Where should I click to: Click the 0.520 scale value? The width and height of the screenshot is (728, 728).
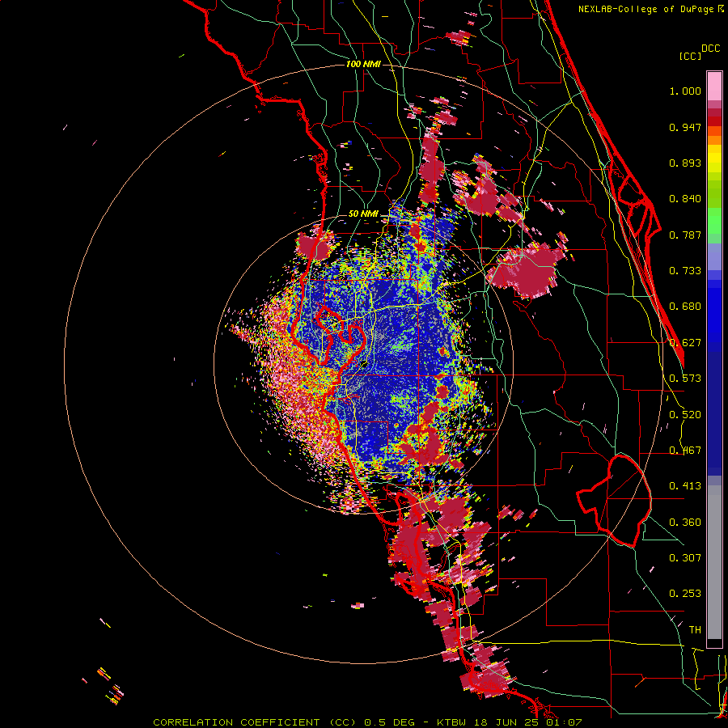click(685, 415)
